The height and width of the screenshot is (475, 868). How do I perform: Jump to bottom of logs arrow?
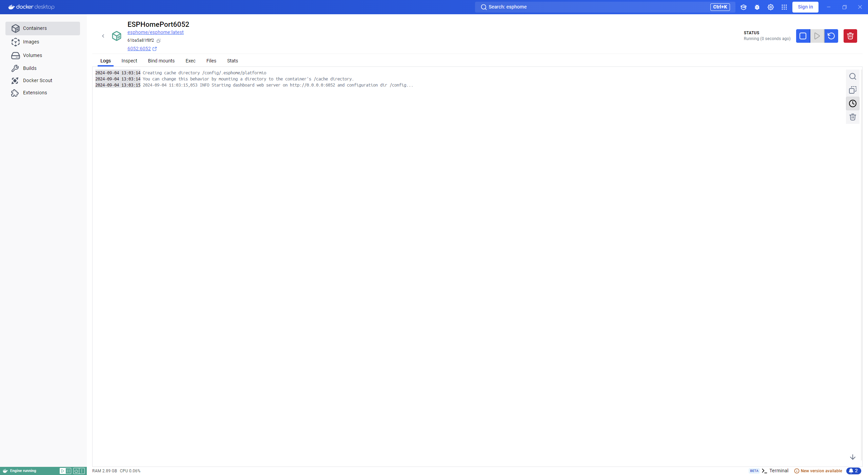853,457
